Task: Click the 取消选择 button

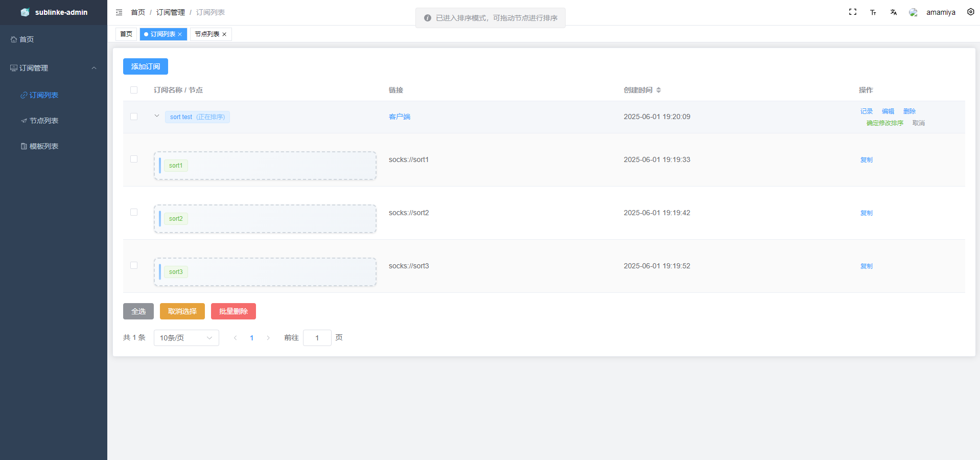Action: click(x=182, y=311)
